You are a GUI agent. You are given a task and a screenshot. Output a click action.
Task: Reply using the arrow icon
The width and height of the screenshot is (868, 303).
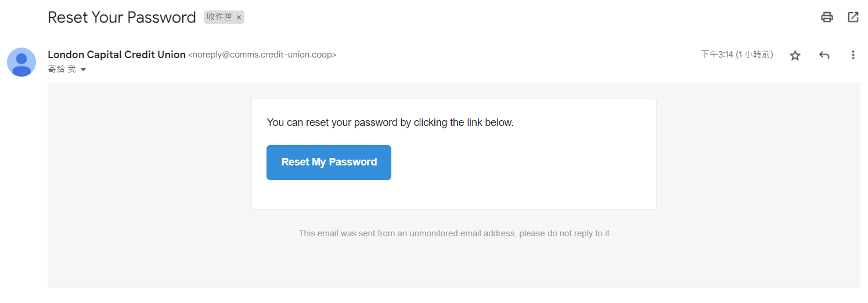click(824, 55)
